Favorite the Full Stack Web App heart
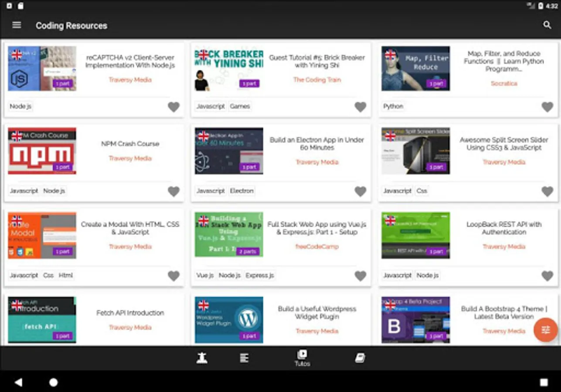Viewport: 561px width, 392px height. tap(360, 276)
